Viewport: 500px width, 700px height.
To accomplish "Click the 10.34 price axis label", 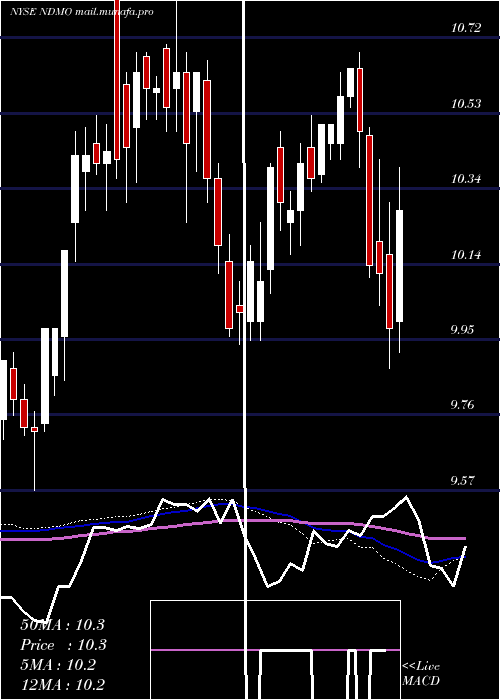I will [x=466, y=179].
